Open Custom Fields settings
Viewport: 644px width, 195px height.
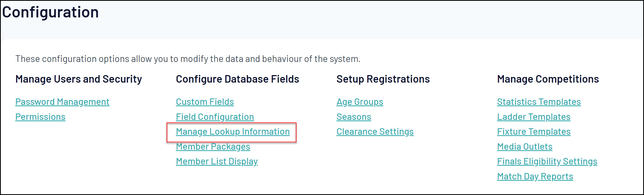click(205, 102)
